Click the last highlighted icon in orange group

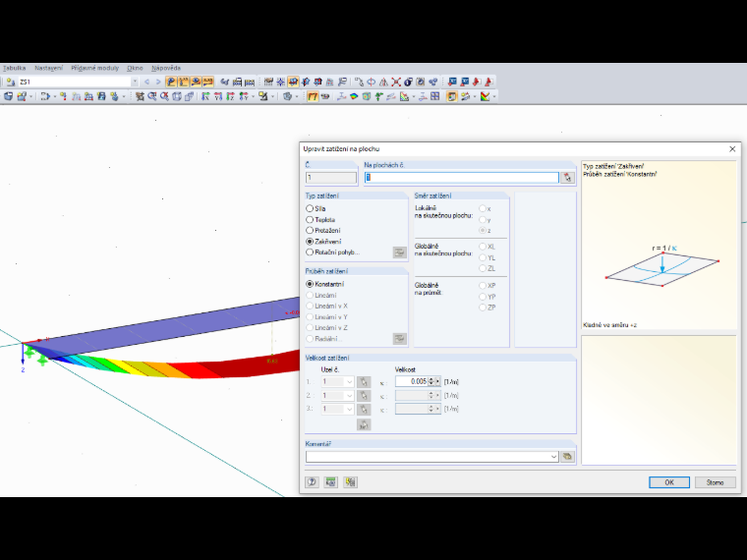pyautogui.click(x=208, y=82)
